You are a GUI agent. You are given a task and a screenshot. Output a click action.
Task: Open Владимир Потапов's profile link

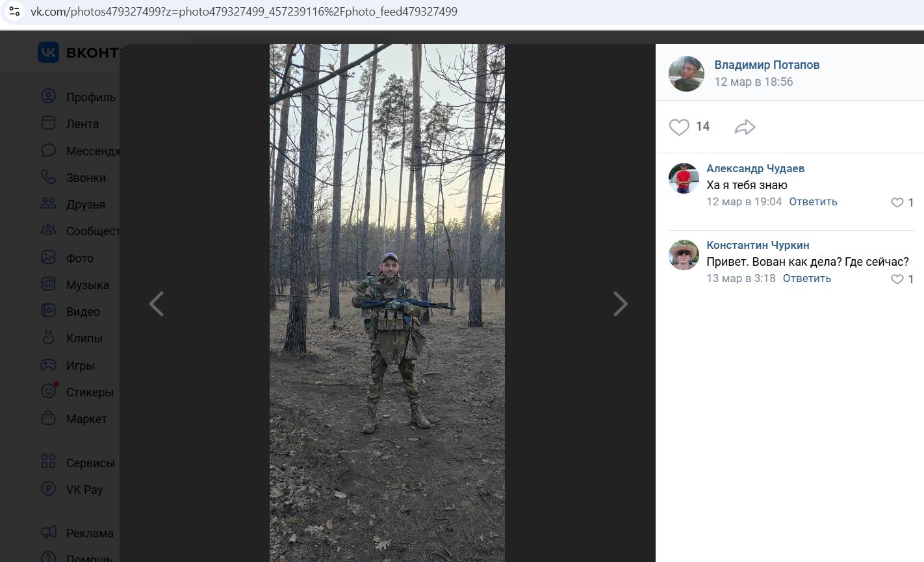pos(767,64)
